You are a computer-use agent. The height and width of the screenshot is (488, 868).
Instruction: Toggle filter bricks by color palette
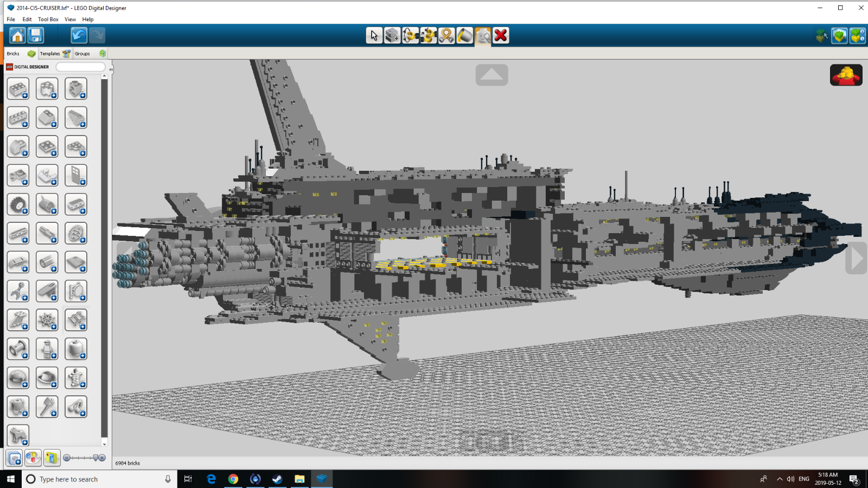point(33,458)
